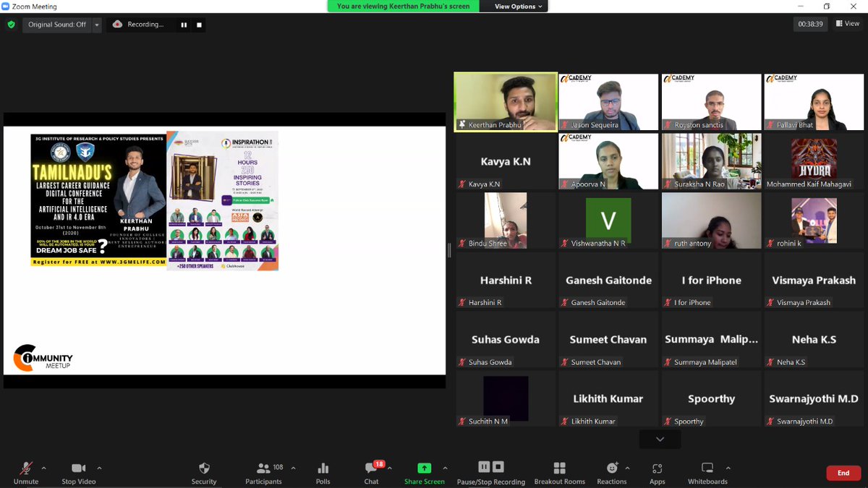Open Breakout Rooms icon

pyautogui.click(x=559, y=468)
